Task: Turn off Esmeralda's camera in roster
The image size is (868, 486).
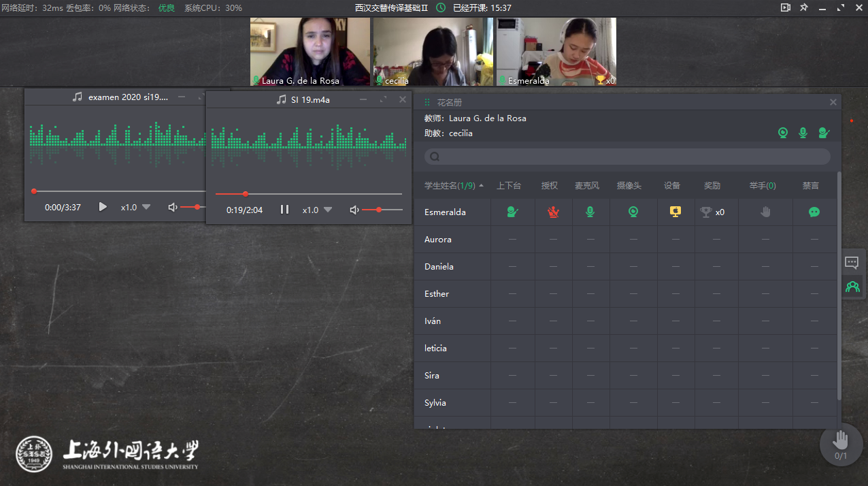Action: (x=633, y=212)
